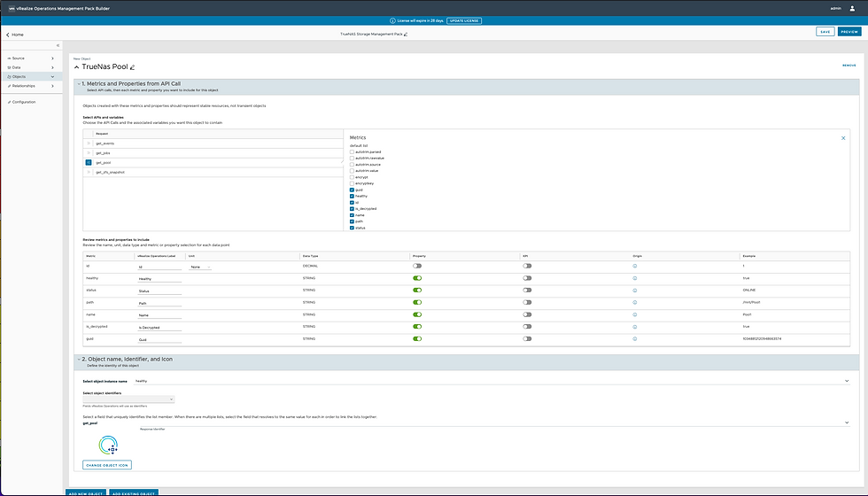Viewport: 868px width, 496px height.
Task: Enable the KPI toggle for path row
Action: pyautogui.click(x=527, y=303)
